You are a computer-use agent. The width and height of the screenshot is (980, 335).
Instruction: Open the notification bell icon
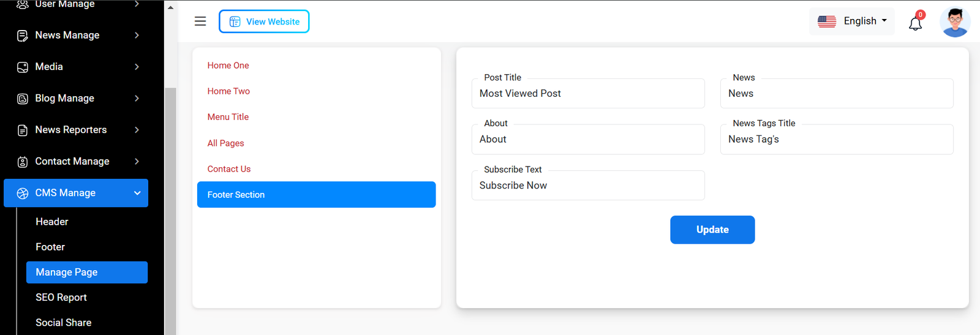(x=915, y=23)
